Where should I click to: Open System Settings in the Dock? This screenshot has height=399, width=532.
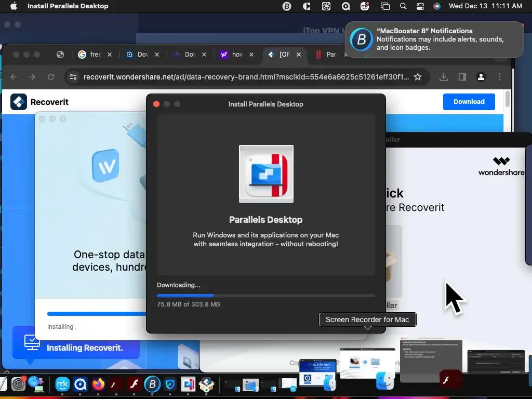coord(19,384)
